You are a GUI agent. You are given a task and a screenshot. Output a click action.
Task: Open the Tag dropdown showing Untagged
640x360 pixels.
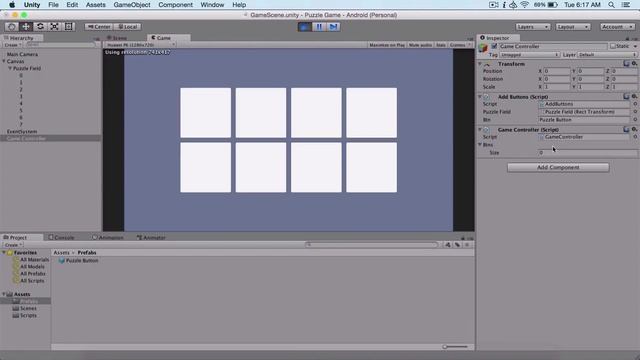529,55
